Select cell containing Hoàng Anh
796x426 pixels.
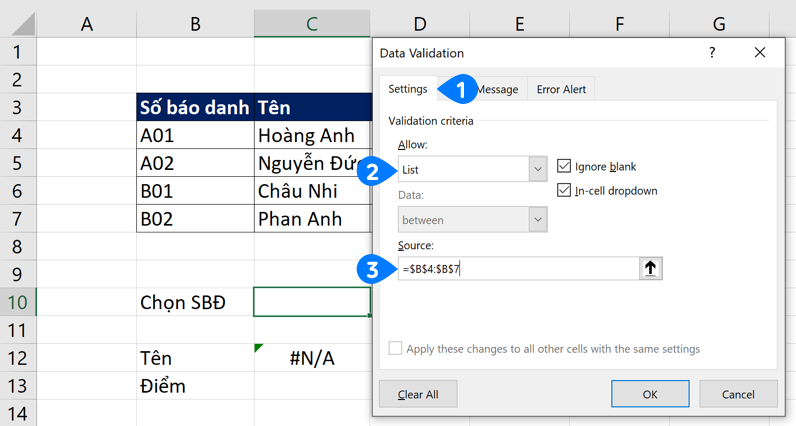(x=313, y=135)
